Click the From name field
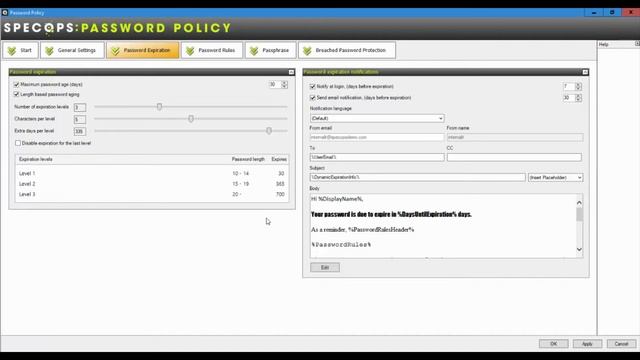Image resolution: width=640 pixels, height=360 pixels. coord(515,138)
